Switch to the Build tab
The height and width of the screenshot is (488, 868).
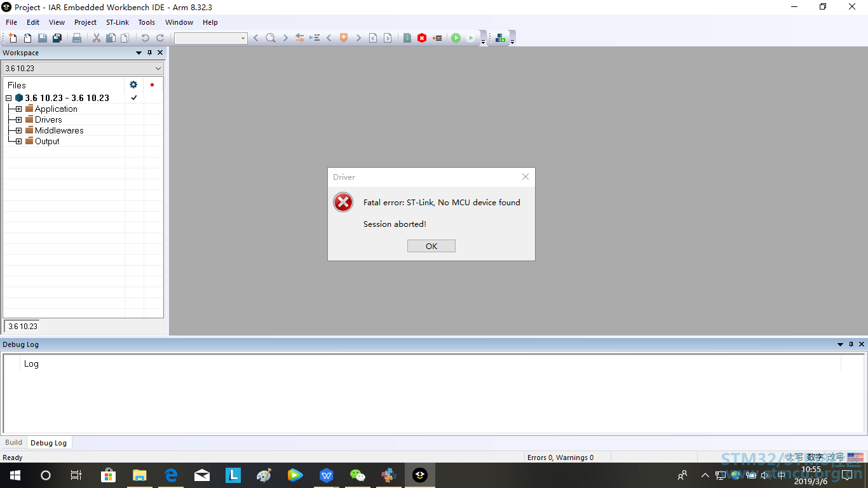point(13,442)
